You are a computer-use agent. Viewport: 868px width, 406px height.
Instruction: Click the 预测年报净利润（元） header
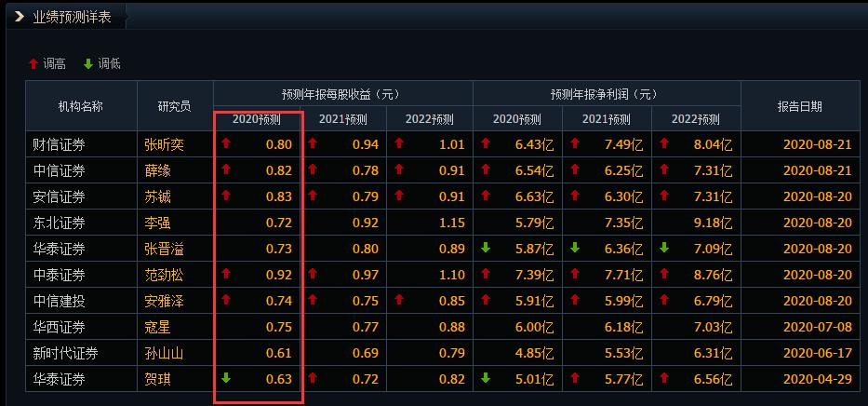[x=607, y=94]
